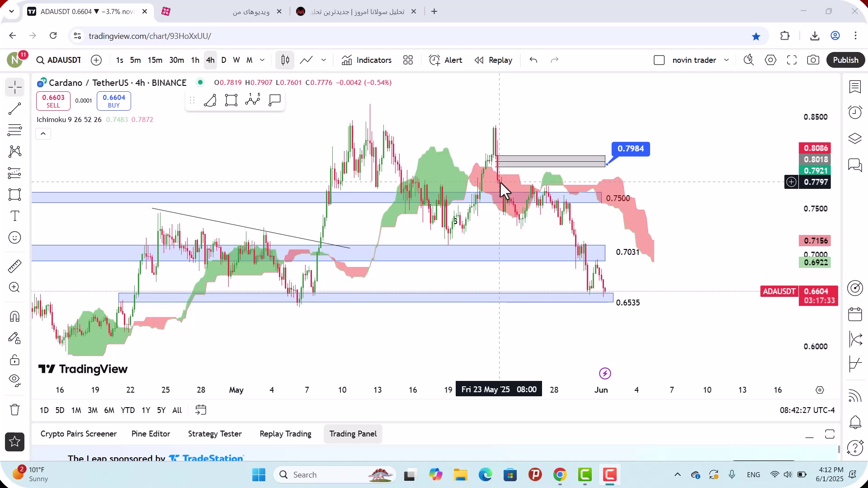Viewport: 868px width, 488px height.
Task: Add a symbol to compare
Action: (96, 60)
